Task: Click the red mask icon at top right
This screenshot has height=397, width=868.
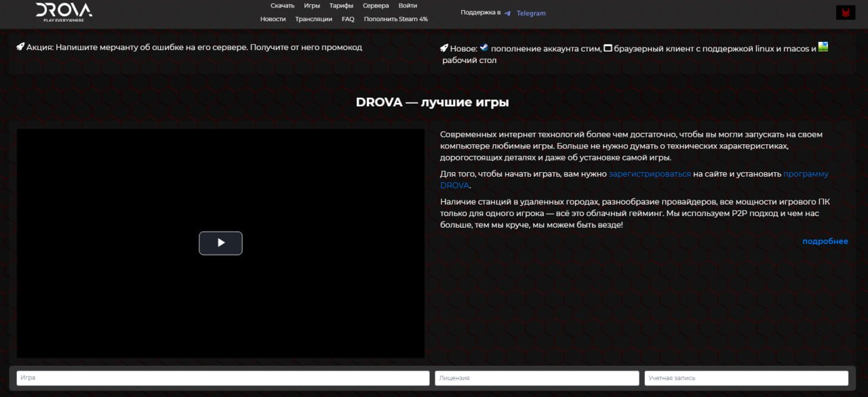Action: point(846,12)
